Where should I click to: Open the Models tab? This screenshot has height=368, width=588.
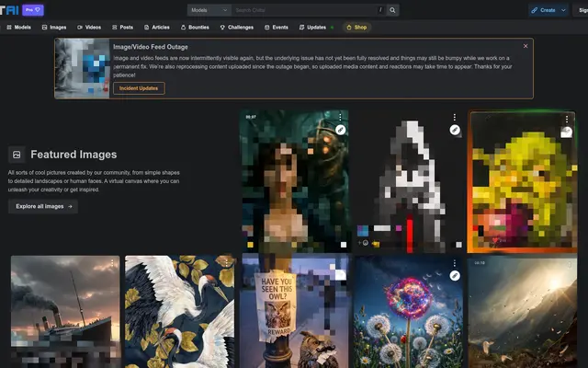coord(19,28)
